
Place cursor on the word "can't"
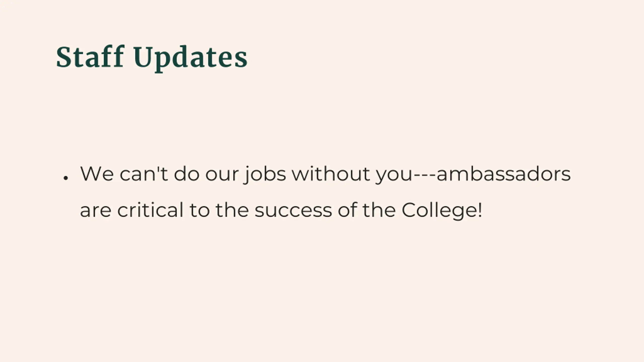[x=144, y=173]
